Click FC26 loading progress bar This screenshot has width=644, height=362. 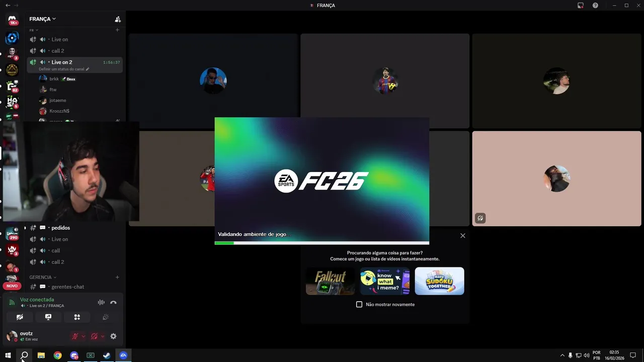[321, 243]
